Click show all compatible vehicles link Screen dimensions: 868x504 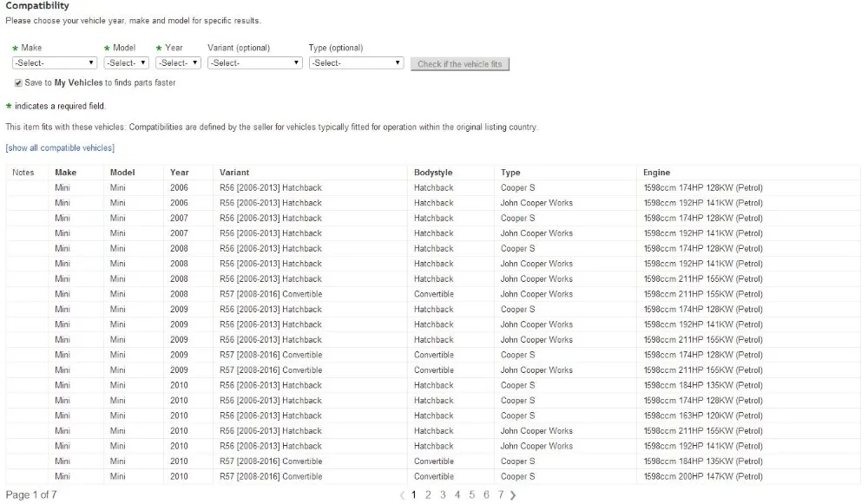[60, 147]
